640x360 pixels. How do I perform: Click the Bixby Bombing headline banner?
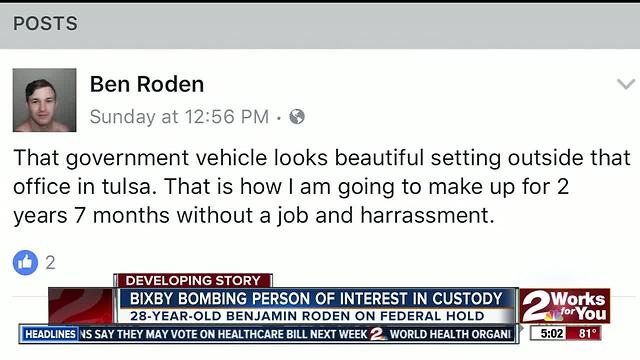(316, 299)
